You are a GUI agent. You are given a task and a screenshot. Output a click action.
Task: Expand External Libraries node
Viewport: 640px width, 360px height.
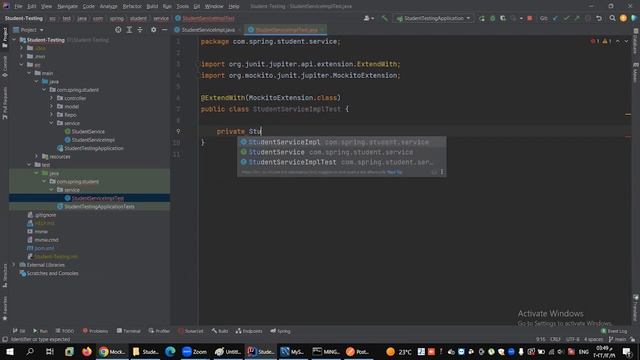(x=15, y=264)
